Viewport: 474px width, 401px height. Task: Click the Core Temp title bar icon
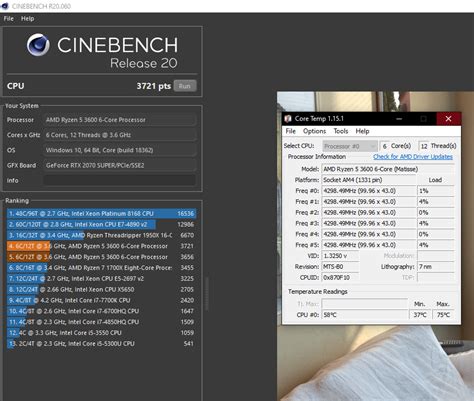[288, 119]
